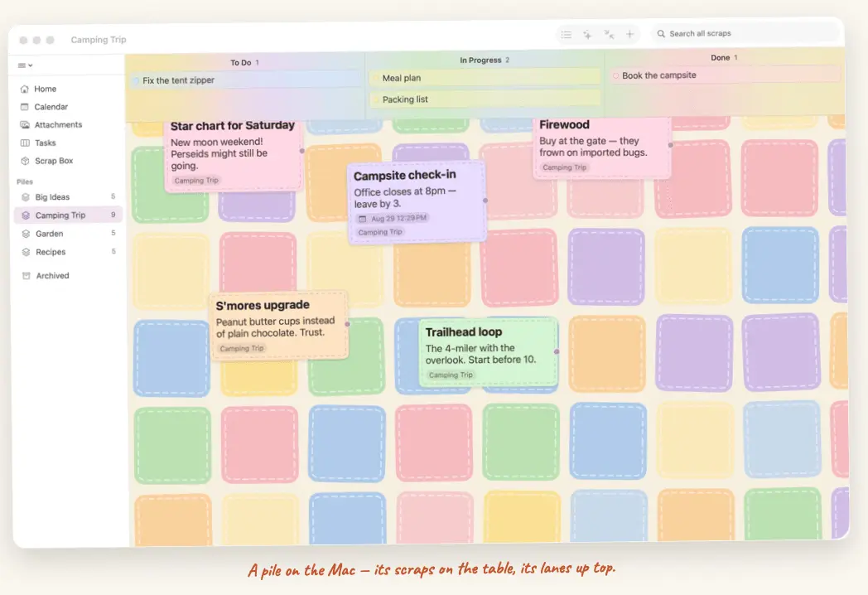
Task: Open the Aug 29 12:29 PM date chip
Action: coord(393,218)
